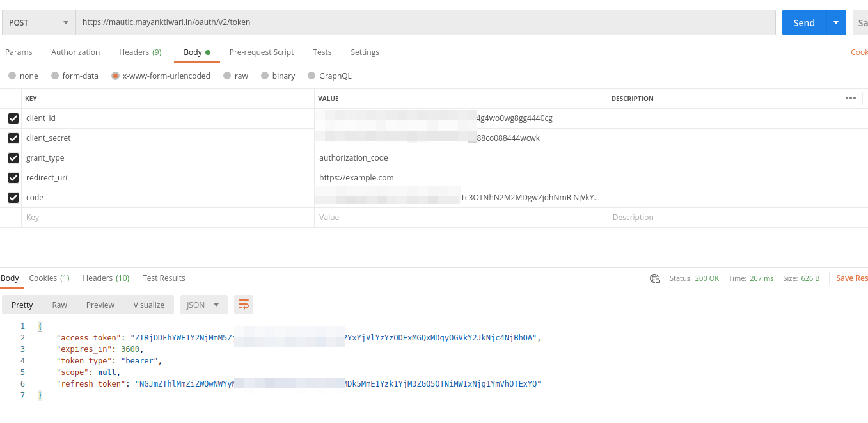Select the request Body tab

coord(196,52)
